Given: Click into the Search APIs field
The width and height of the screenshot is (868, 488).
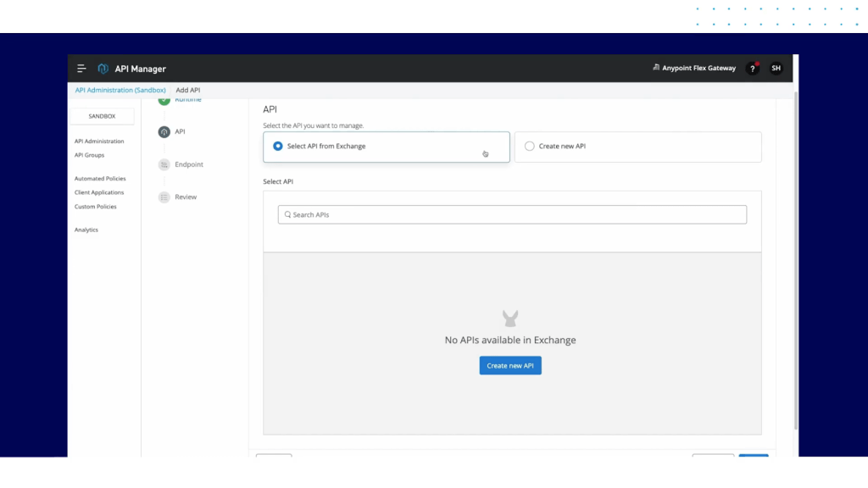Looking at the screenshot, I should click(512, 215).
